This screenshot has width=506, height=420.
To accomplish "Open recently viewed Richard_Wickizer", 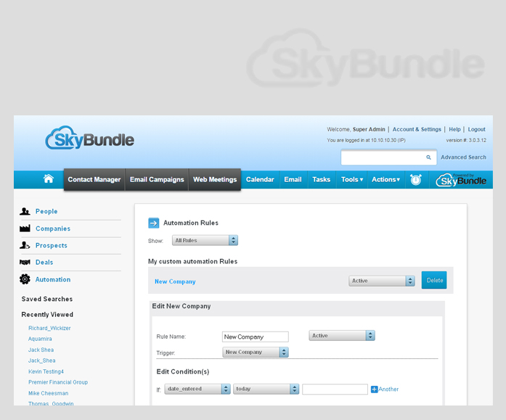I will pyautogui.click(x=49, y=328).
